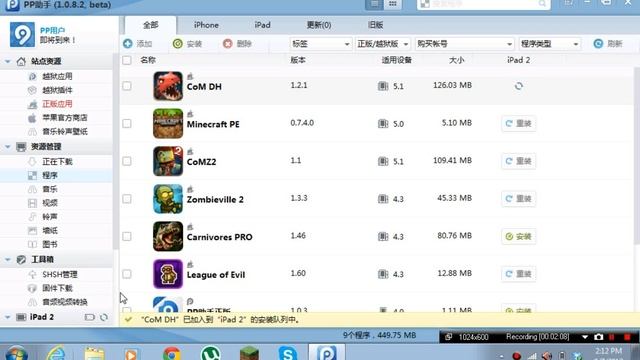Switch to list view icon in title bar
Viewport: 640px width, 360px height.
pos(374,4)
